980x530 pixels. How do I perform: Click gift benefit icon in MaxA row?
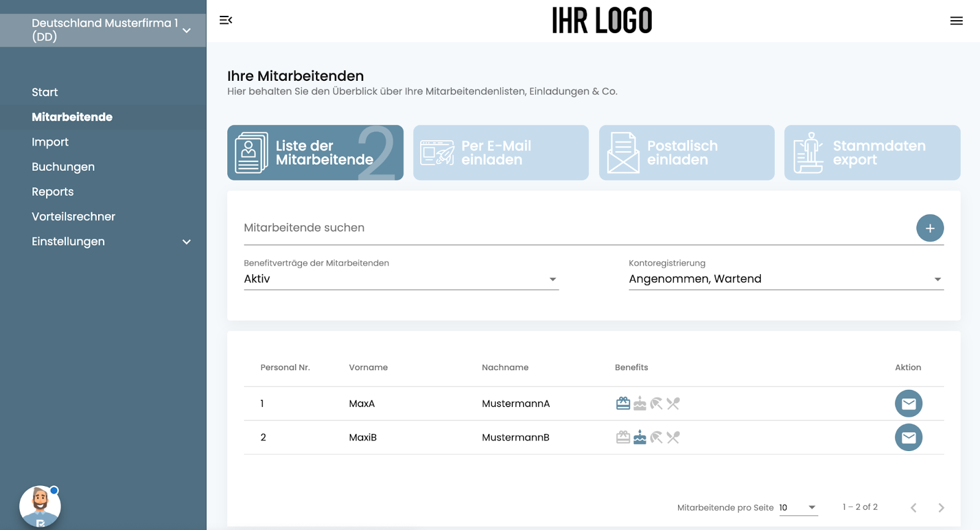623,403
